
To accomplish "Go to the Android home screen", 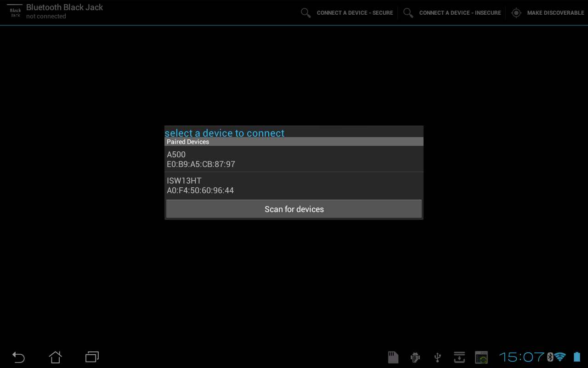I will click(x=55, y=357).
